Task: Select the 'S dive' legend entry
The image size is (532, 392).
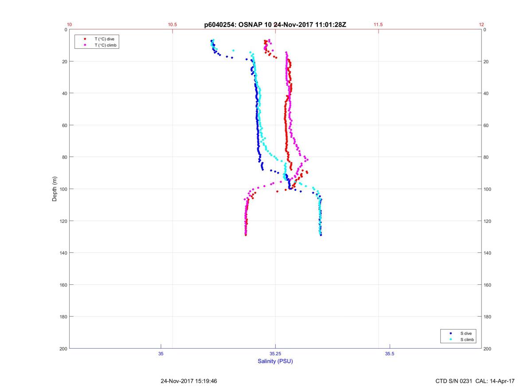Action: (465, 333)
